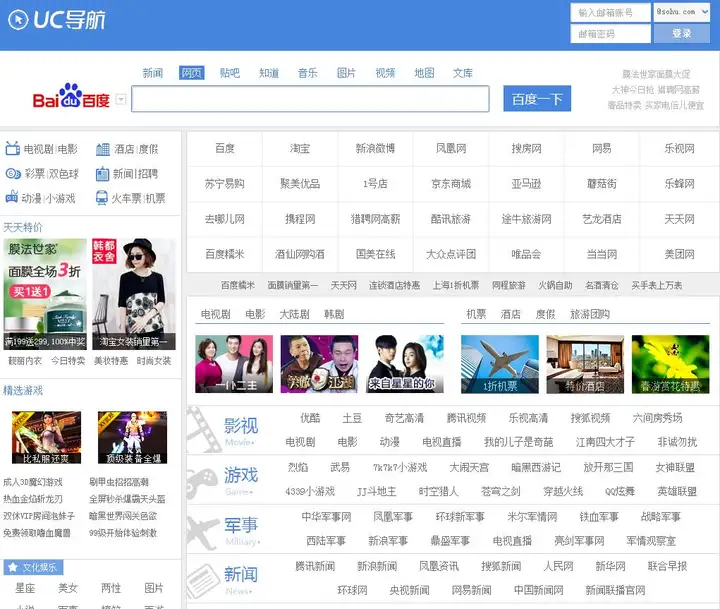Click the 膜法世家 face mask ad thumbnail
The width and height of the screenshot is (720, 609).
45,294
